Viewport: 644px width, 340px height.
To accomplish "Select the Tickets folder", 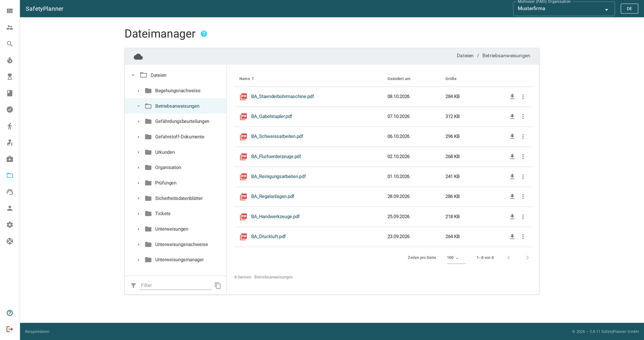I will (176, 214).
